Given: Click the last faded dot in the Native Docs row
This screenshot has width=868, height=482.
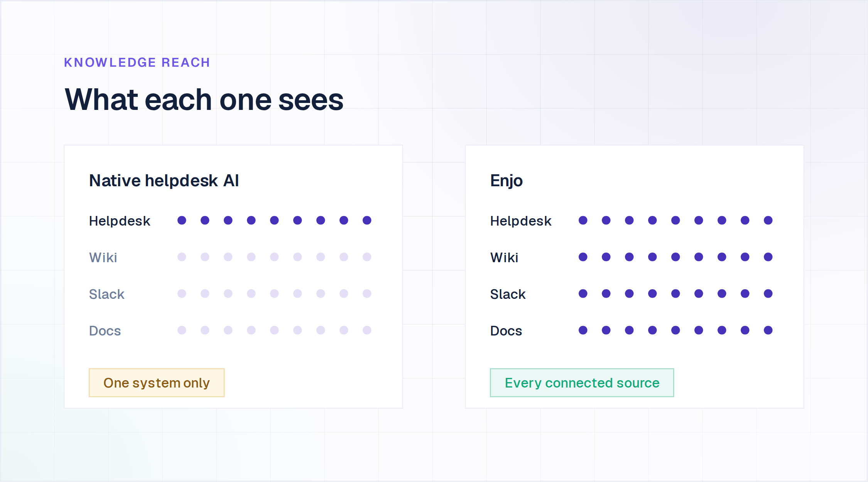Looking at the screenshot, I should coord(367,330).
